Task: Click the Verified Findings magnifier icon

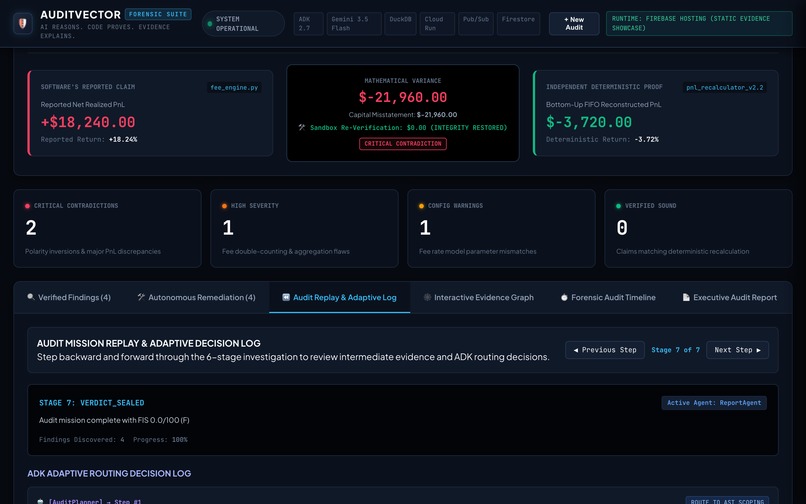Action: [31, 297]
